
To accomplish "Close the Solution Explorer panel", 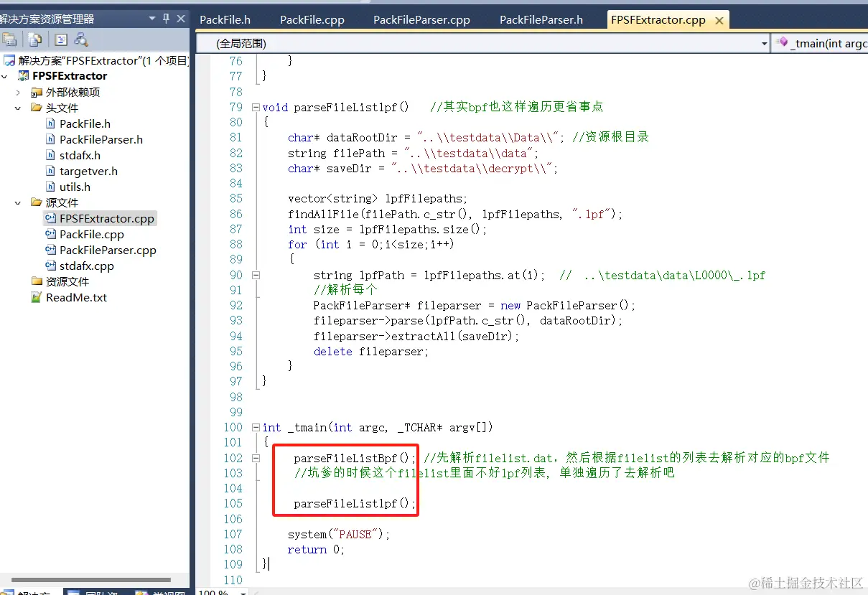I will click(x=180, y=19).
